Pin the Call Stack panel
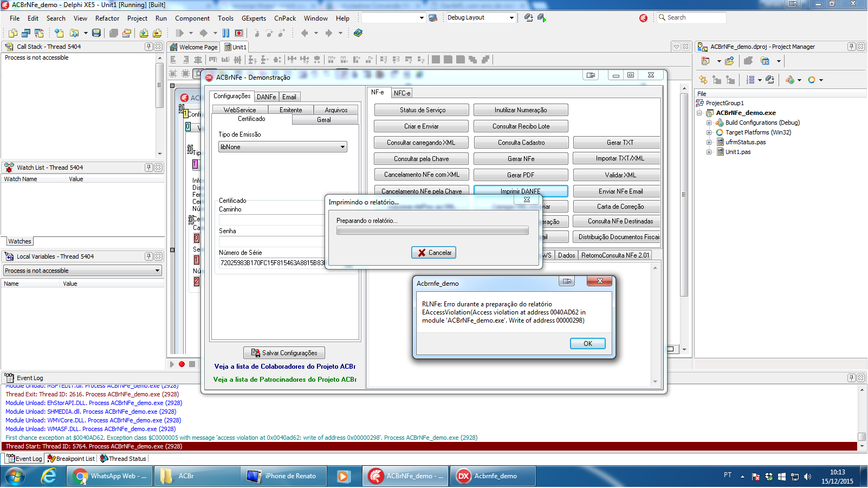 point(149,47)
